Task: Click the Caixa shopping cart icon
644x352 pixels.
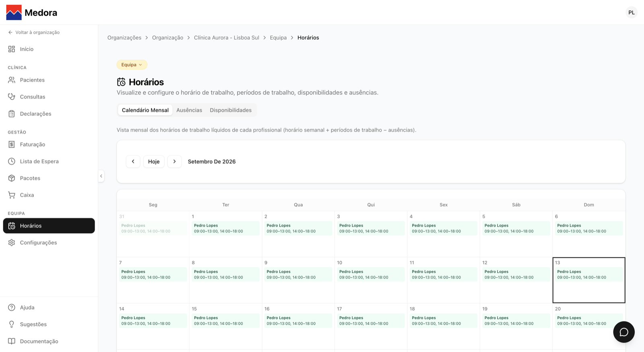Action: click(x=12, y=195)
